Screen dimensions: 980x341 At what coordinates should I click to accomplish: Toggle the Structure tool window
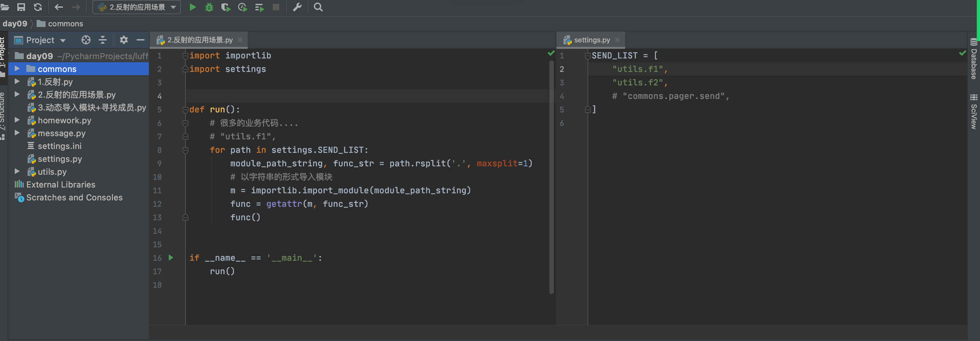pos(3,116)
